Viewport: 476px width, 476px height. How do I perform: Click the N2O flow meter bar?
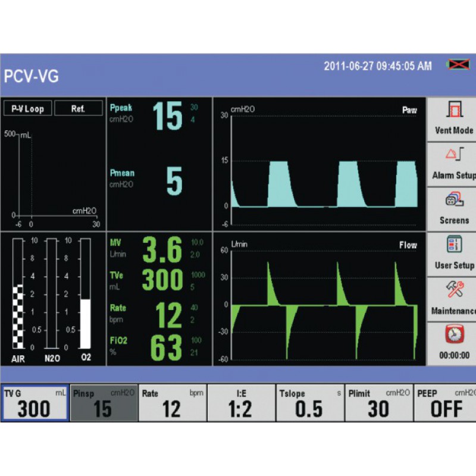coord(52,293)
